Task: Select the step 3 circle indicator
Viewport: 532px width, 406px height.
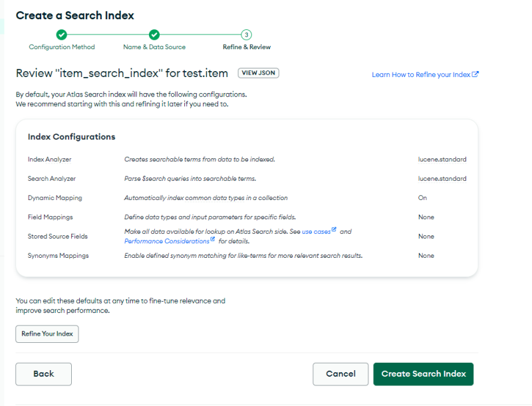Action: [x=247, y=35]
